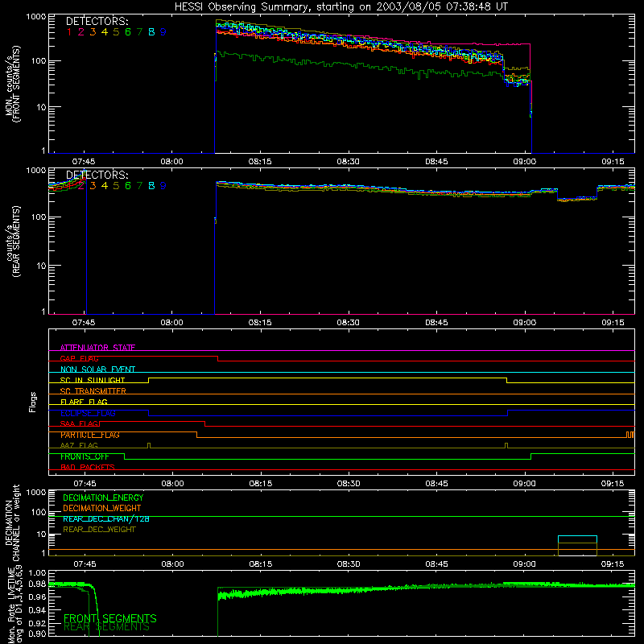Select the PARTICLE_FLAG label
Viewport: 644px width, 644px height.
pyautogui.click(x=90, y=435)
